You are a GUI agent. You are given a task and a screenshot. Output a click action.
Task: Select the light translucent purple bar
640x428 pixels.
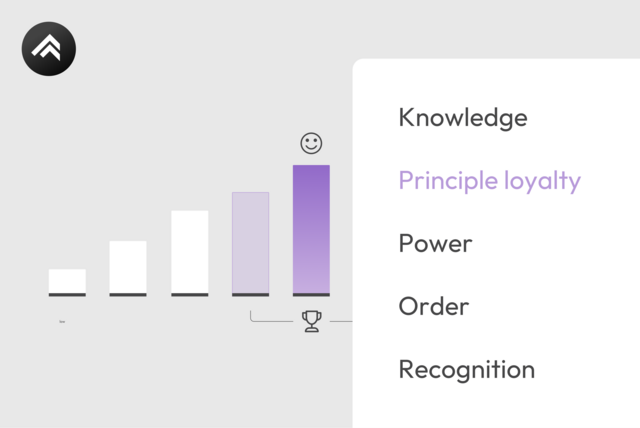coord(250,242)
